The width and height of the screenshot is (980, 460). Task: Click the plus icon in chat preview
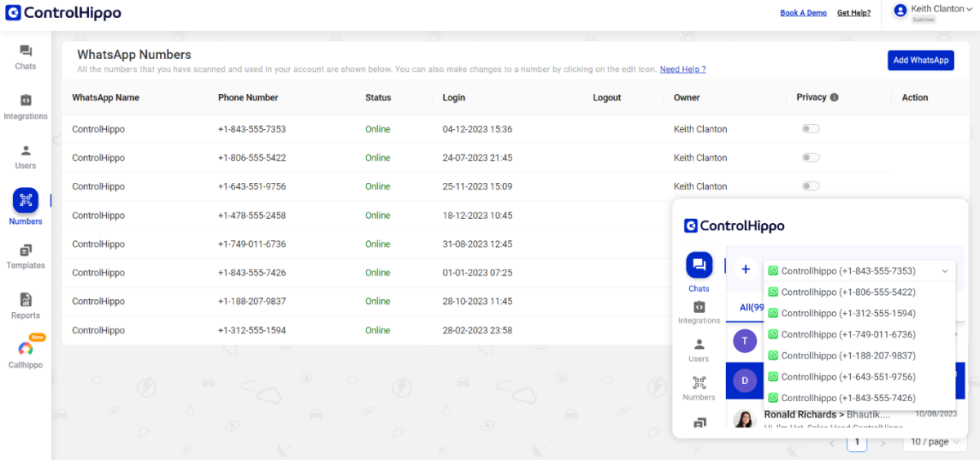[745, 270]
